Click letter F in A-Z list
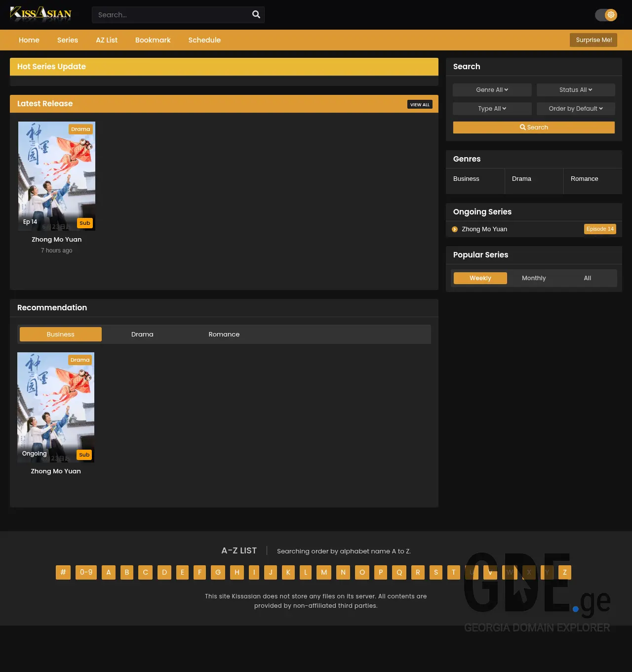This screenshot has width=632, height=672. pyautogui.click(x=199, y=572)
